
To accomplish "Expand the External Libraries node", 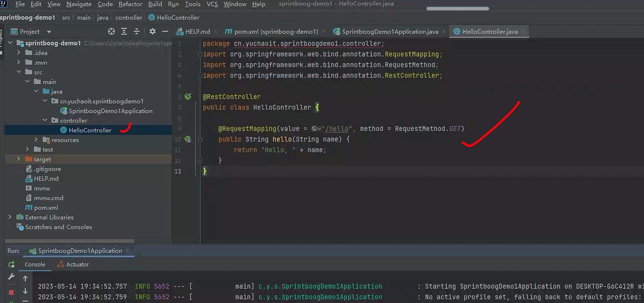I will click(x=10, y=217).
